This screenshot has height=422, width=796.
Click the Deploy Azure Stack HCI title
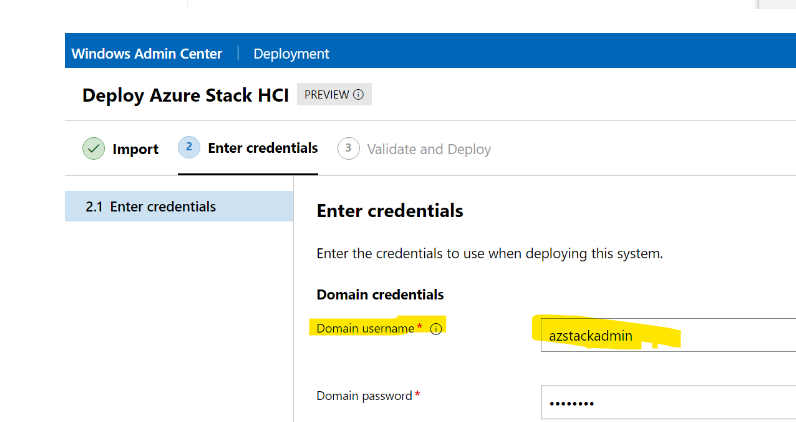tap(185, 95)
